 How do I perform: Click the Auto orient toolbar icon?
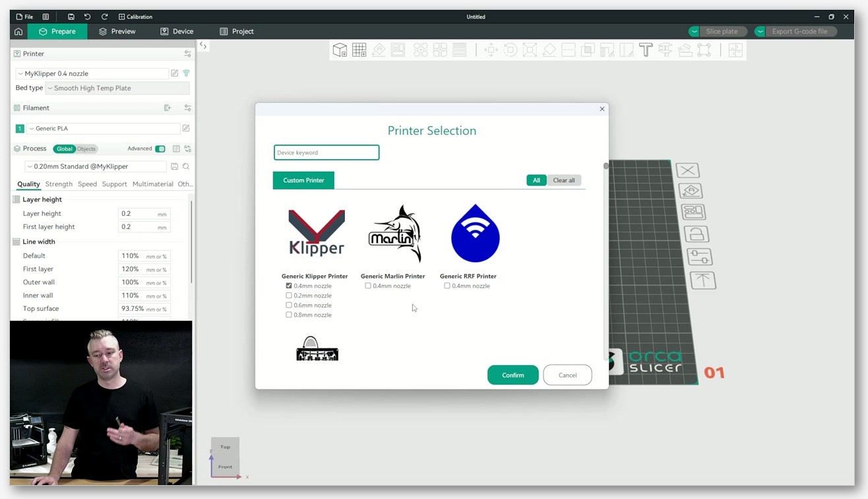pos(379,50)
